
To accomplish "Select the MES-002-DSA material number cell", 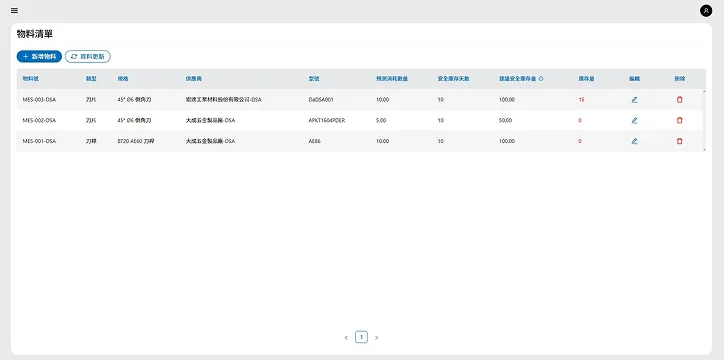I will (39, 120).
